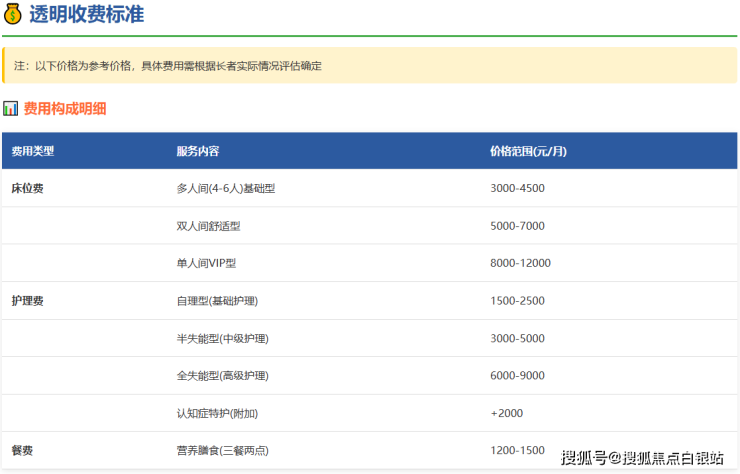Screen dimensions: 740x474
Task: Click the 搜狐号@搜狐焦点白银站 watermark
Action: pyautogui.click(x=642, y=459)
